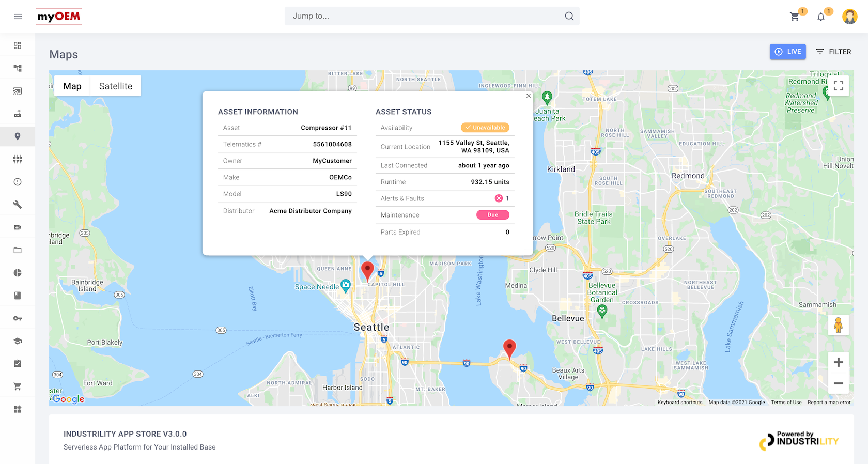Click the 1155 Valley St address

pyautogui.click(x=474, y=147)
